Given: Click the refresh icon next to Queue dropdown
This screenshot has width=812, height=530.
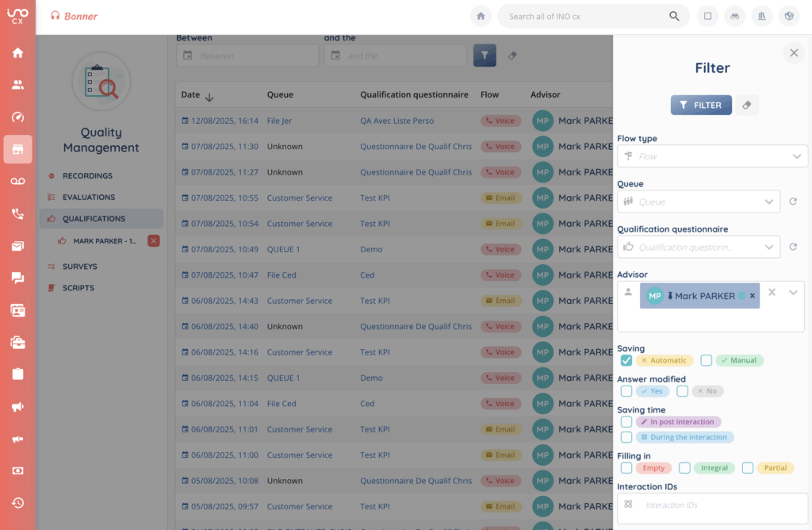Looking at the screenshot, I should (793, 202).
